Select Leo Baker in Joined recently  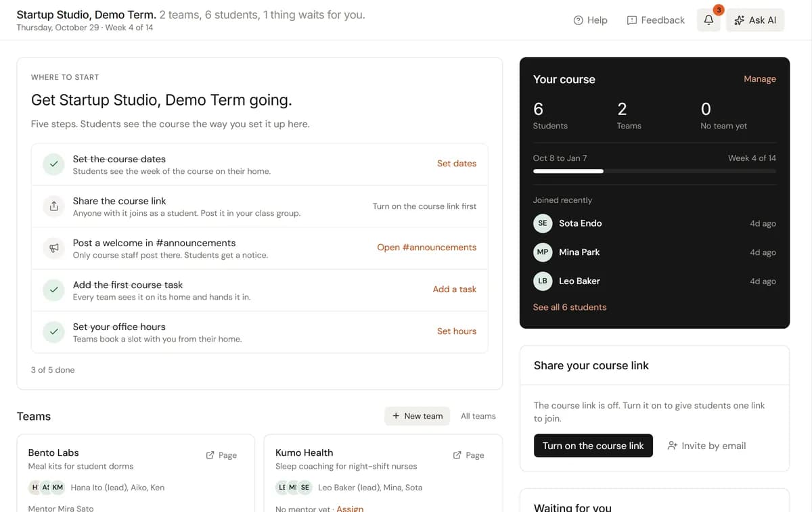click(654, 281)
